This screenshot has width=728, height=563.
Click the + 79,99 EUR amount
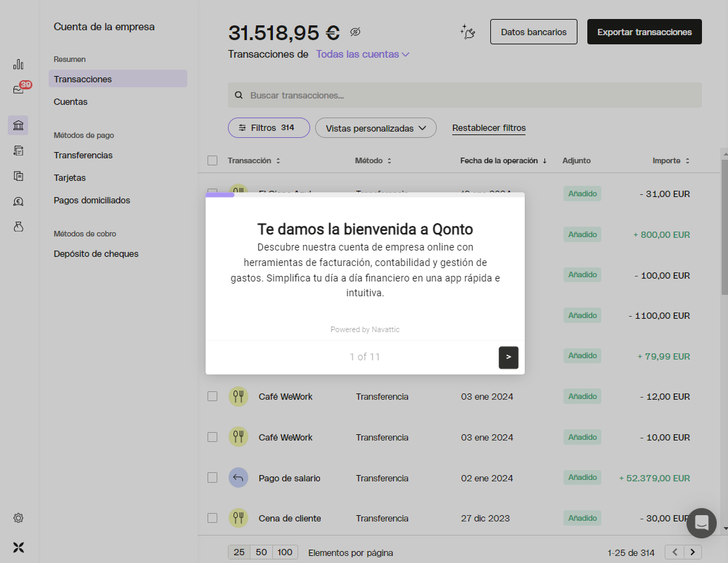click(663, 356)
